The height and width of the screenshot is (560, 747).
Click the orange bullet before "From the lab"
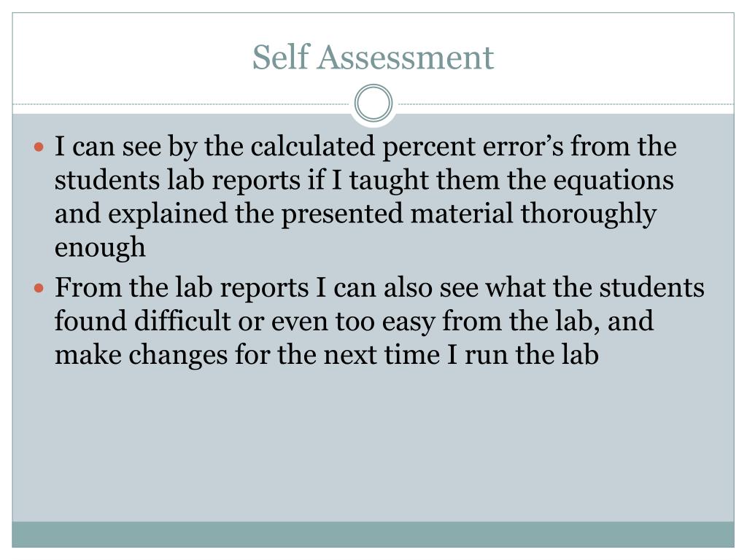coord(39,287)
